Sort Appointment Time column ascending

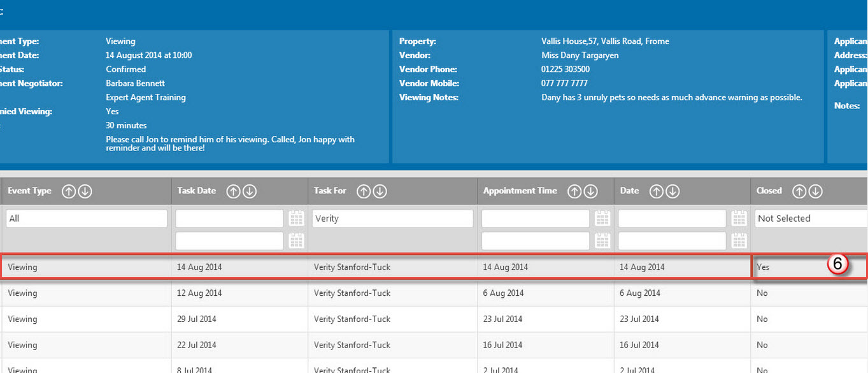coord(576,191)
